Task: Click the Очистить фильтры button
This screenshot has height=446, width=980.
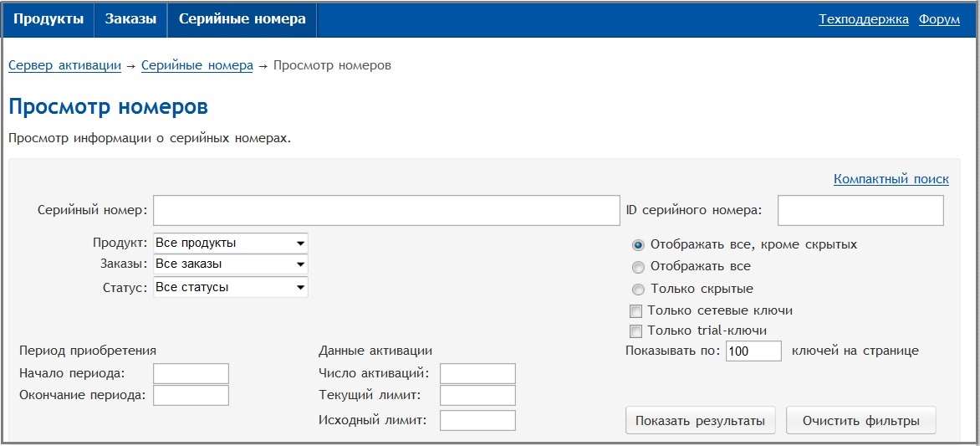Action: click(x=860, y=421)
